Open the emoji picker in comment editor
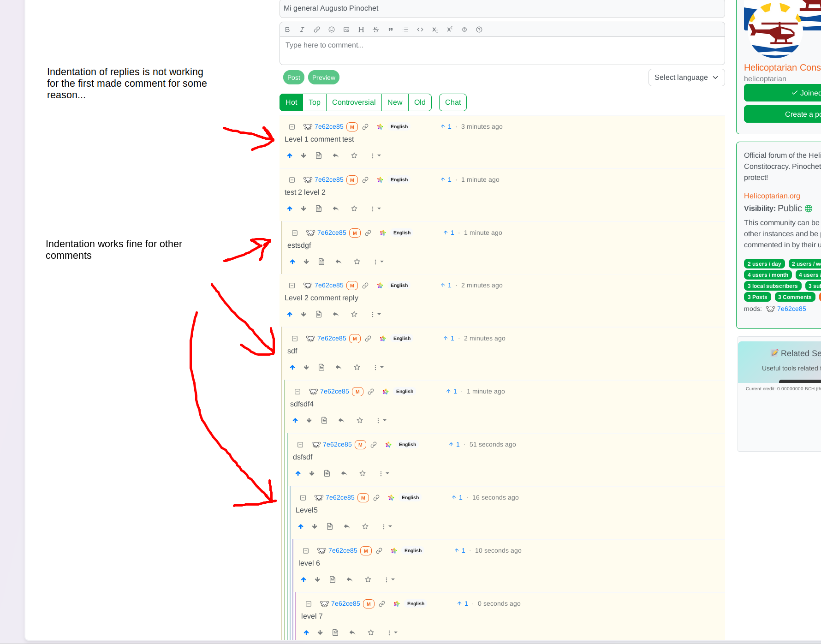This screenshot has height=644, width=821. (x=332, y=30)
